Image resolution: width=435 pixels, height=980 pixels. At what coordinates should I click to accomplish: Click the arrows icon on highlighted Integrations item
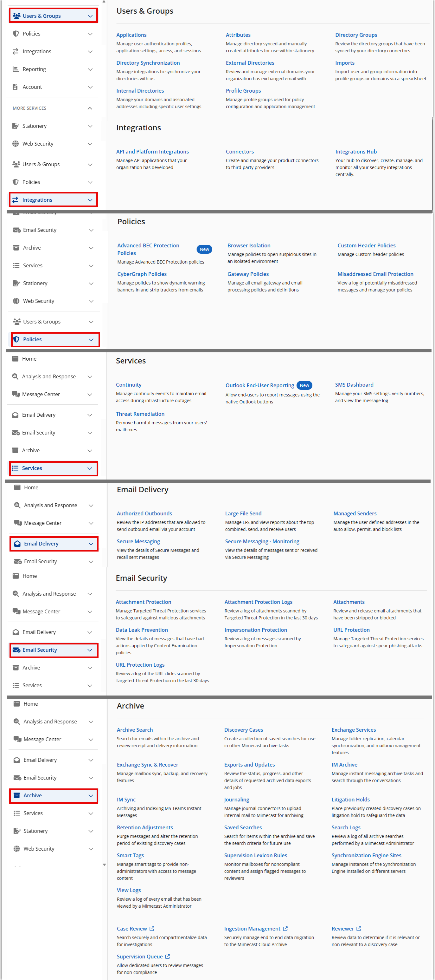15,200
